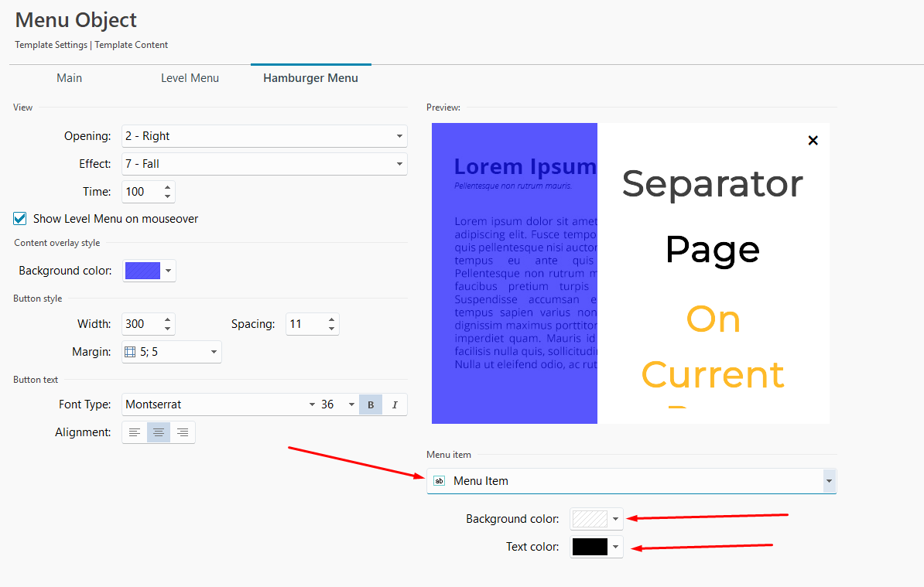Expand the Effect dropdown list
Image resolution: width=924 pixels, height=587 pixels.
(x=399, y=164)
